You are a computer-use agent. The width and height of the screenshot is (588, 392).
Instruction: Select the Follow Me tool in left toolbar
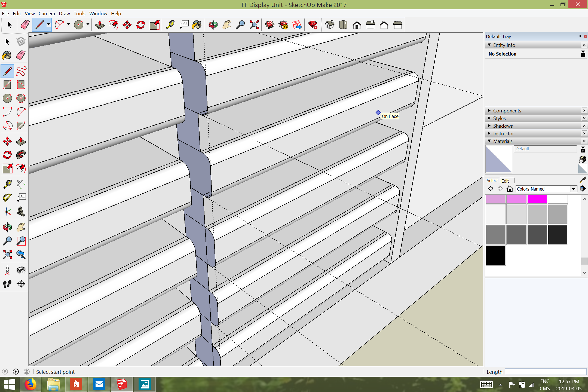pos(21,155)
